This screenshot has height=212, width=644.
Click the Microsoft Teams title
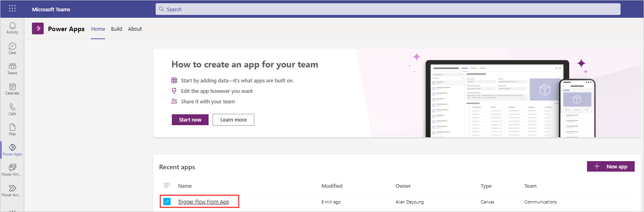[51, 9]
